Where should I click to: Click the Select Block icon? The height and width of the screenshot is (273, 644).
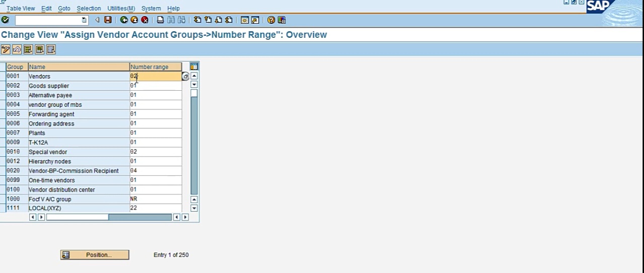point(39,49)
